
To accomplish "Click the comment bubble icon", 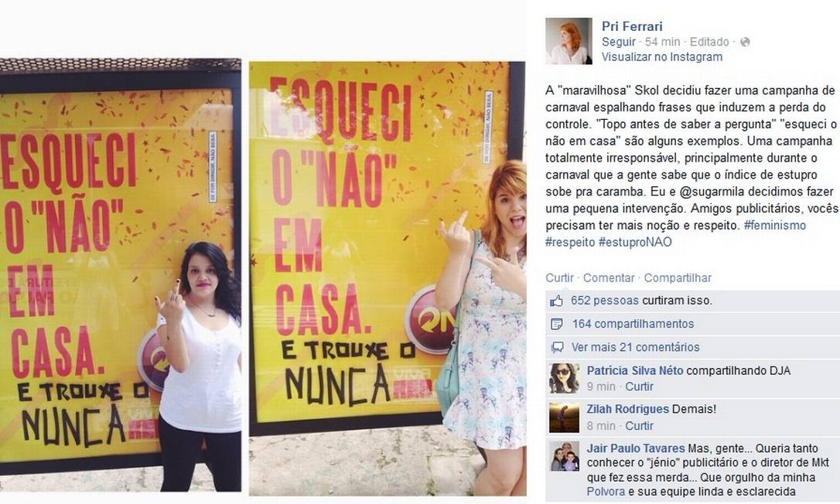I will tap(557, 348).
